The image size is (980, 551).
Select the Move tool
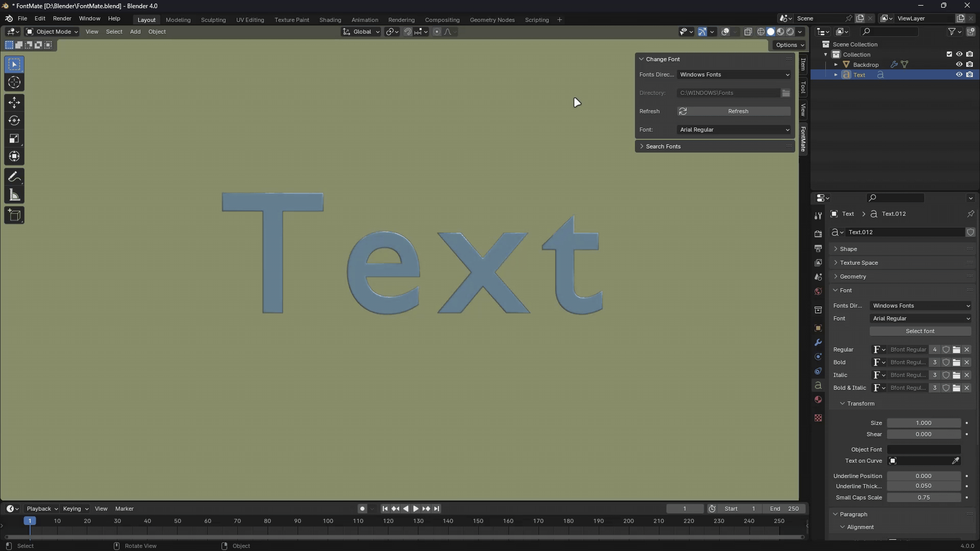click(14, 103)
